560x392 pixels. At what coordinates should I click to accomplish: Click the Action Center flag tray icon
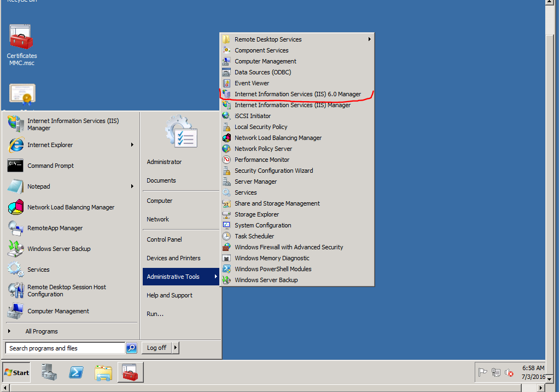click(x=482, y=372)
